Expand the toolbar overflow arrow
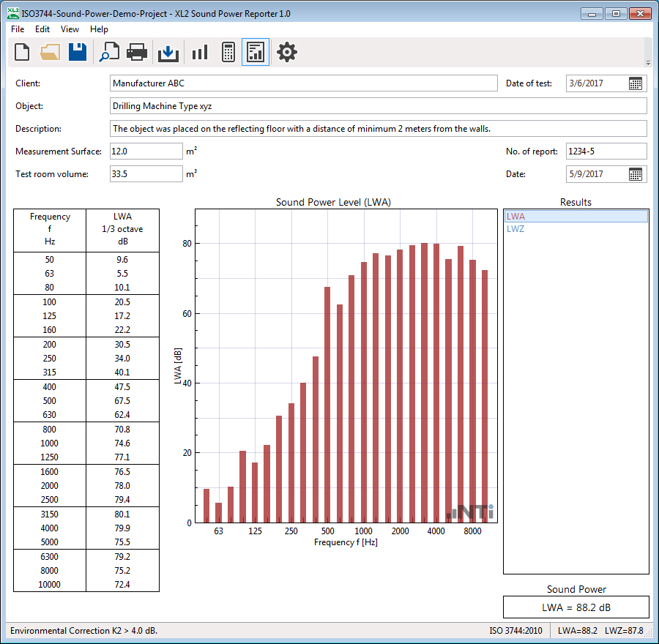The width and height of the screenshot is (659, 644). coord(647,63)
